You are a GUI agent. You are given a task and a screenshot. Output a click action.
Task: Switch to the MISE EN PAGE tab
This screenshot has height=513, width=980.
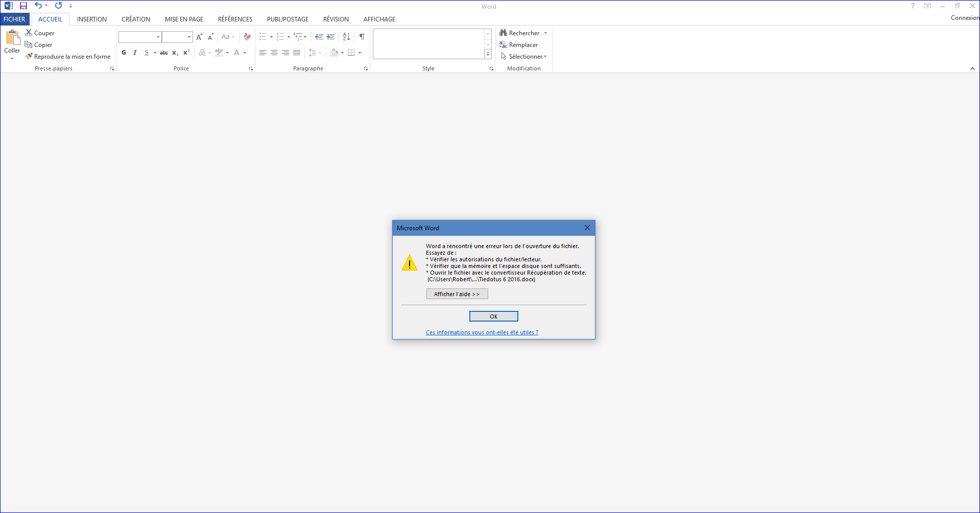[x=184, y=19]
